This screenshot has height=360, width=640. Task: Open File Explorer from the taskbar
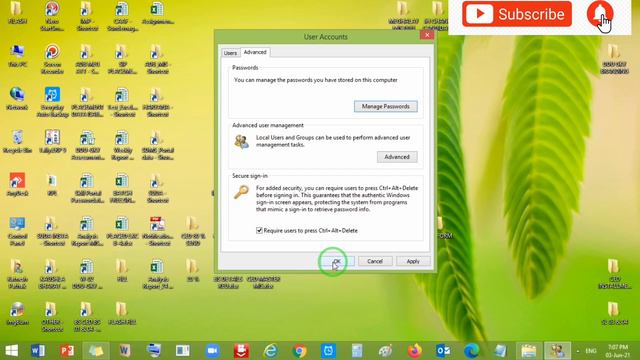(x=529, y=351)
